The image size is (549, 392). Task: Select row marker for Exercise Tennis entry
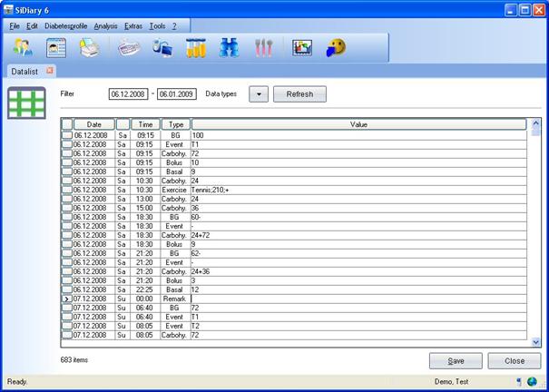click(67, 190)
